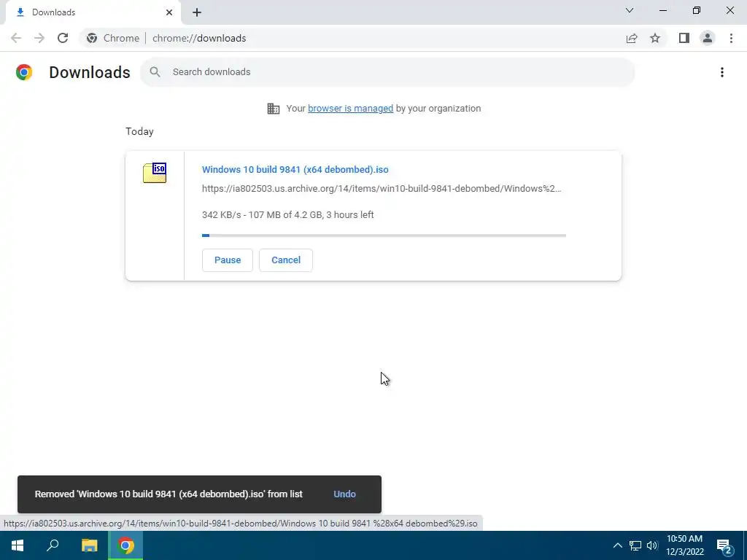This screenshot has width=747, height=560.
Task: Open the Windows Start menu
Action: 18,545
